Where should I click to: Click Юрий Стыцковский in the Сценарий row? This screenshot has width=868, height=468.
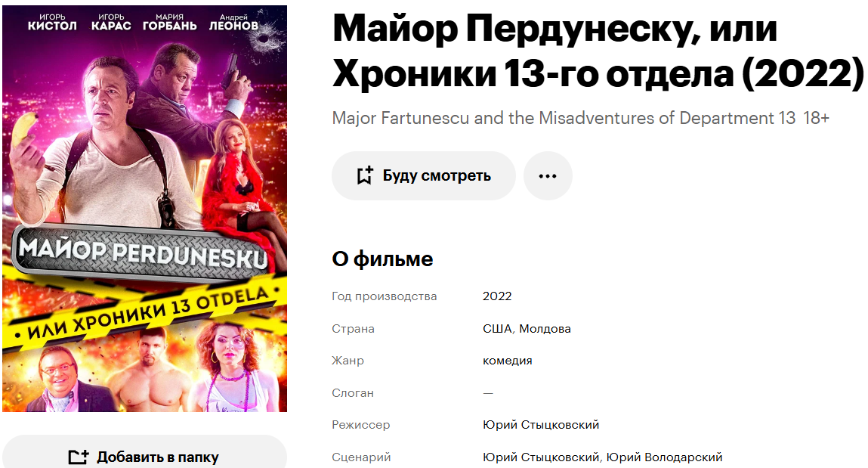[541, 457]
